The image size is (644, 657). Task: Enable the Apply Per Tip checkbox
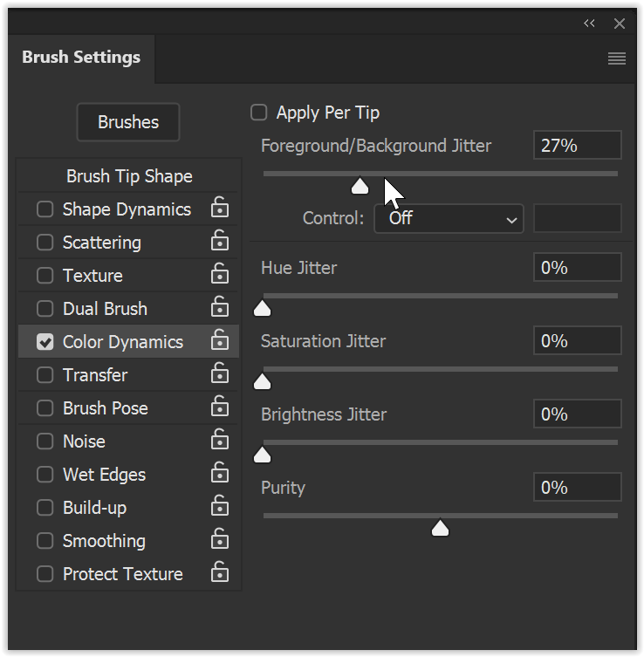click(x=258, y=113)
